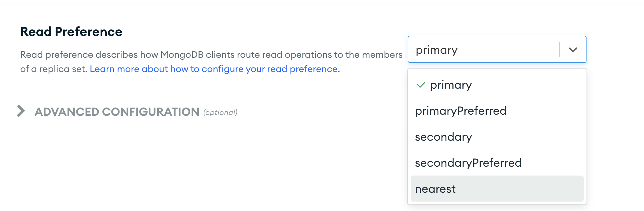Screen dimensions: 644x211
Task: Choose the 'primary' option in the list
Action: click(451, 85)
